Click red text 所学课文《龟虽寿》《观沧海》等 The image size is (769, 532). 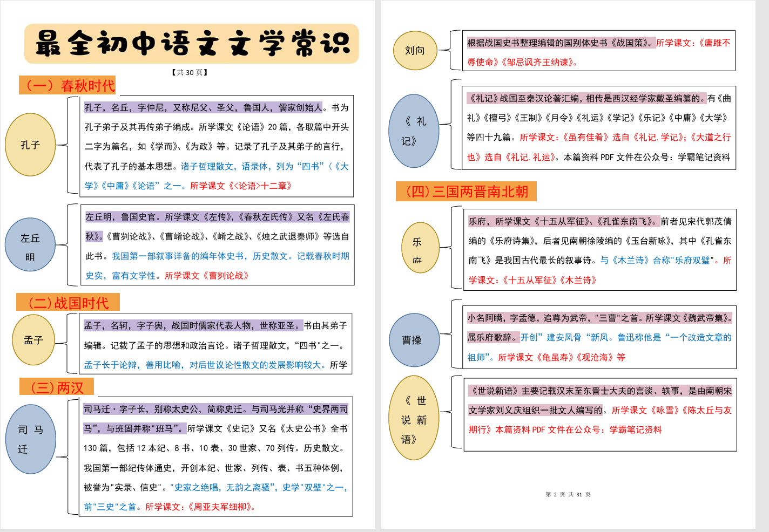(562, 357)
